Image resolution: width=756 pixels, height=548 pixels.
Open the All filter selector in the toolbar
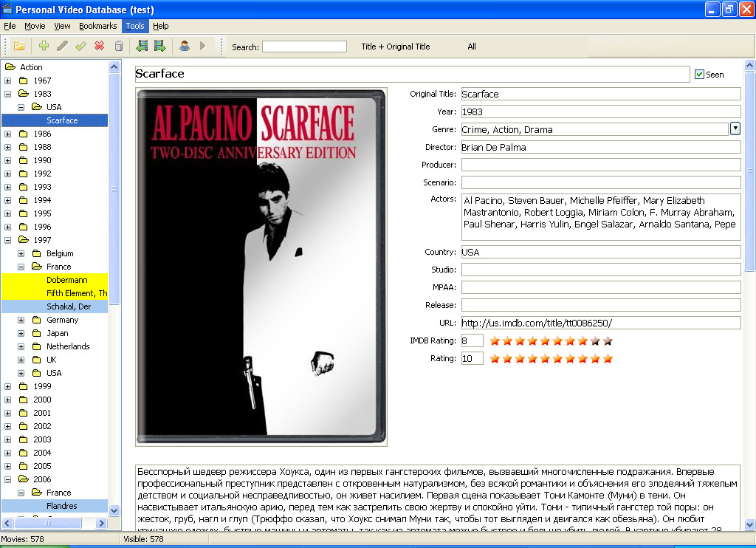[x=472, y=47]
